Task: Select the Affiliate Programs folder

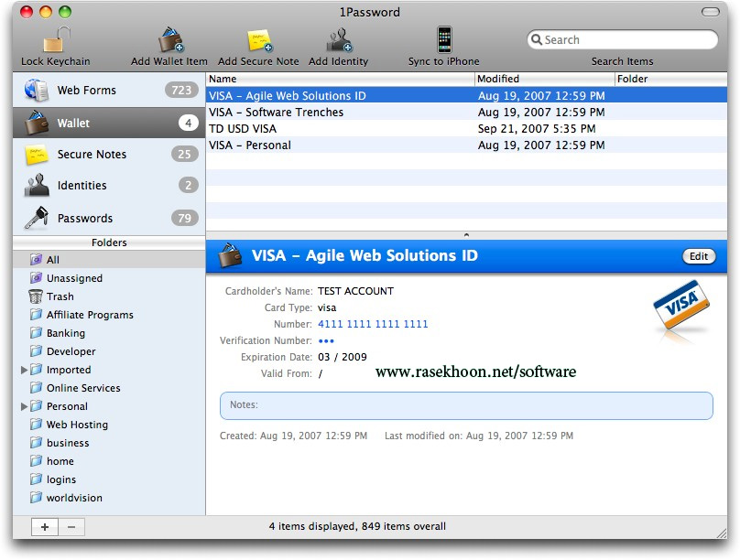Action: click(x=109, y=315)
